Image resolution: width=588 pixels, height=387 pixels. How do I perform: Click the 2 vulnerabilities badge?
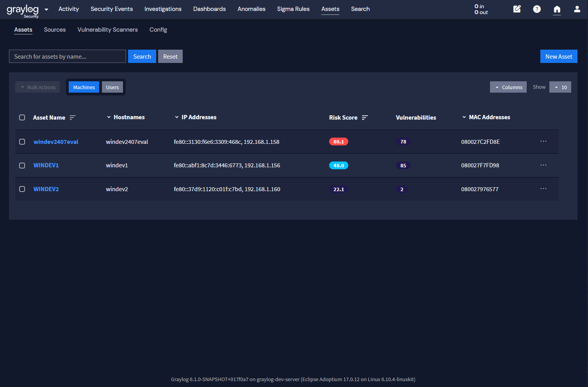(402, 189)
